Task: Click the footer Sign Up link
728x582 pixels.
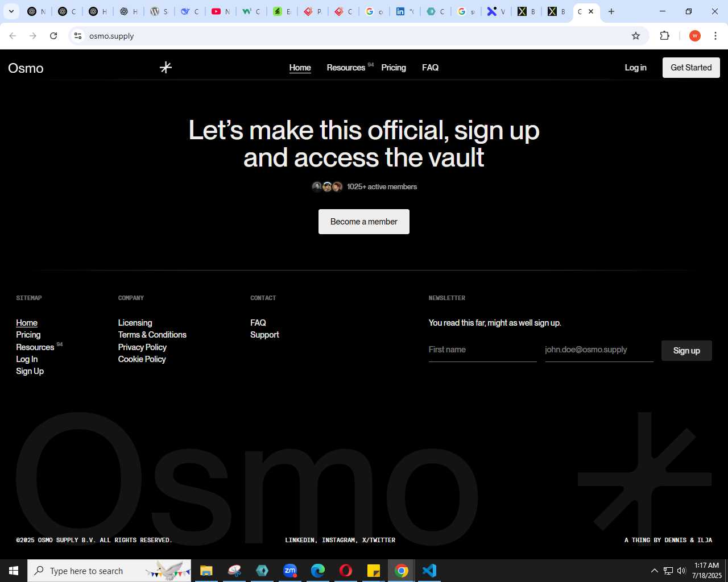Action: pos(30,371)
